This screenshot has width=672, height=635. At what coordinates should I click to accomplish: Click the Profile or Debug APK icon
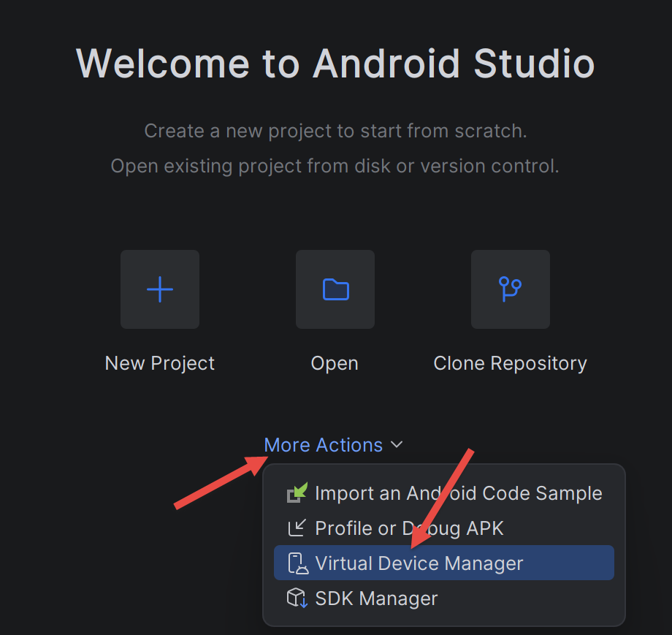click(297, 528)
